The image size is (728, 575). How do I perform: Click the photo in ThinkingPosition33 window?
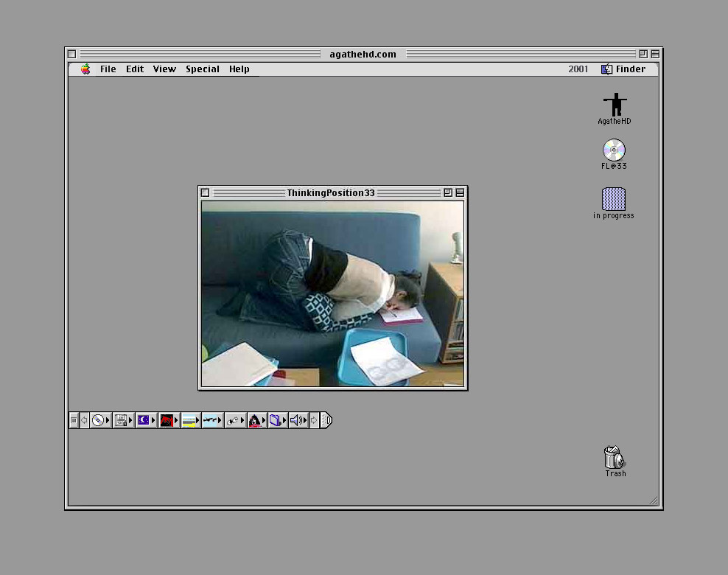click(x=332, y=293)
